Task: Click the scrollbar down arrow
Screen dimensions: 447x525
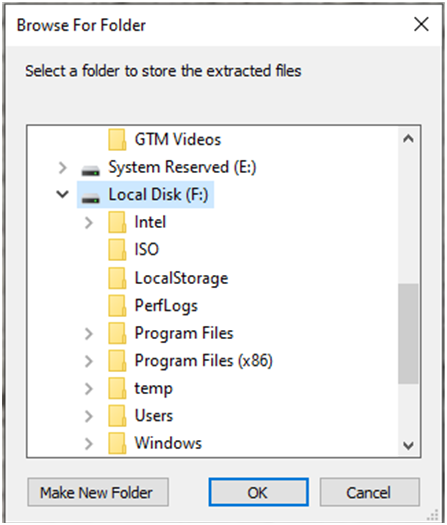Action: pyautogui.click(x=408, y=445)
